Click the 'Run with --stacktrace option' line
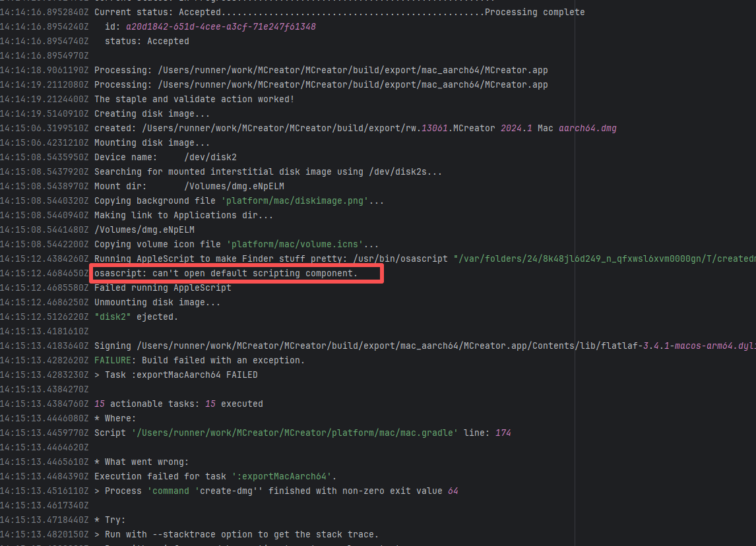This screenshot has height=546, width=756. [236, 534]
